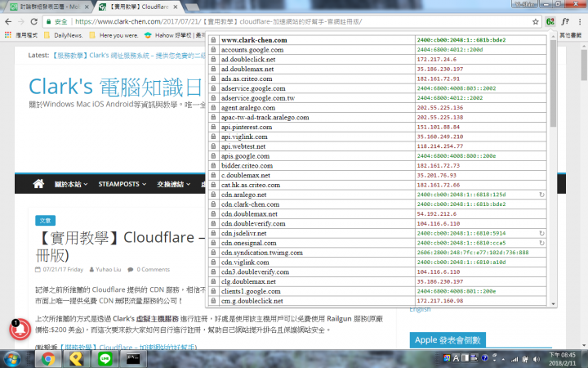Click the address bar URL
This screenshot has width=588, height=368.
pyautogui.click(x=218, y=22)
